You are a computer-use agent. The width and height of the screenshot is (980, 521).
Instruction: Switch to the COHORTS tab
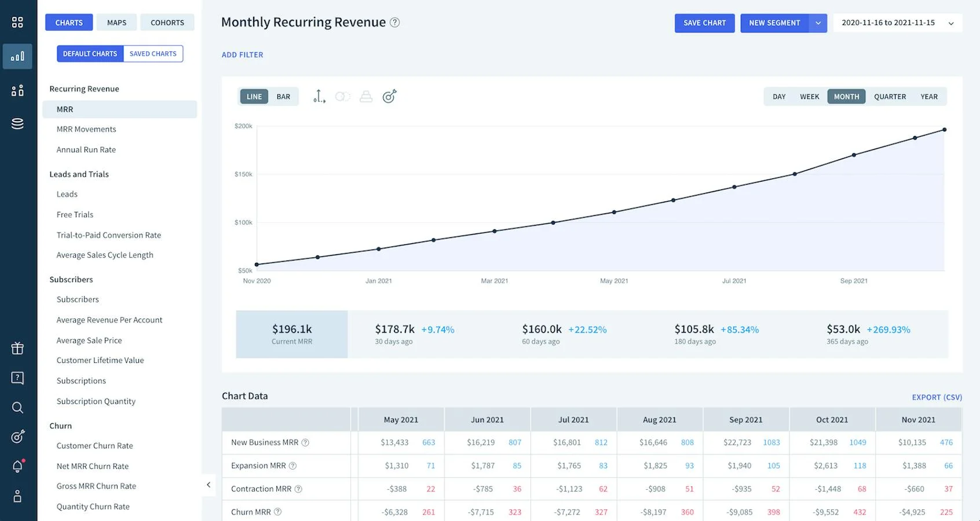167,23
